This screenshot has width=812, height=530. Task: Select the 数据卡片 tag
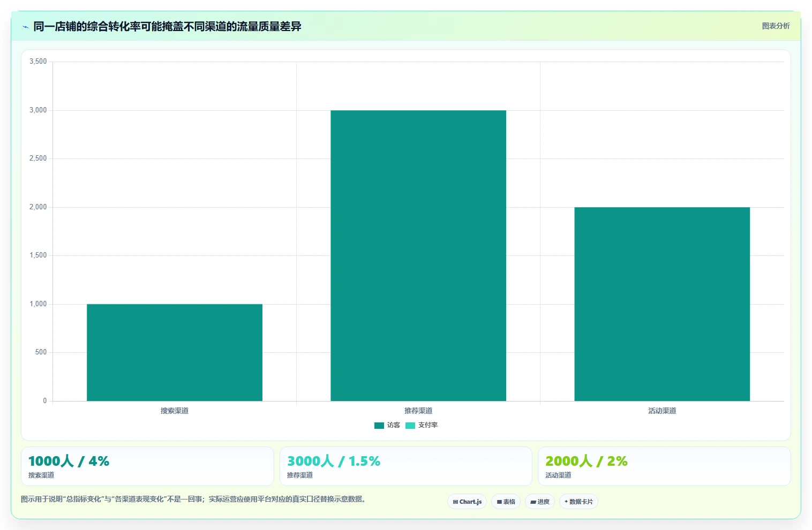click(578, 502)
